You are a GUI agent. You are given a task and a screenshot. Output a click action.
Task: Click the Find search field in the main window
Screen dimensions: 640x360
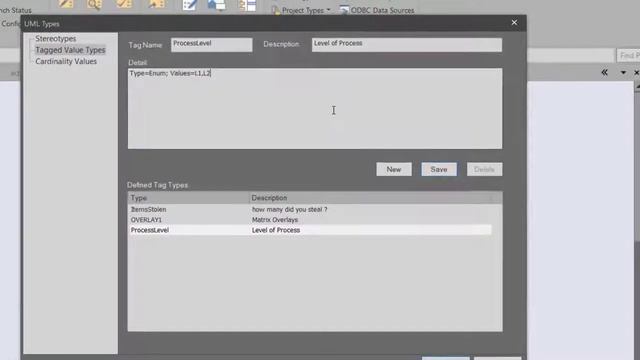(x=628, y=55)
